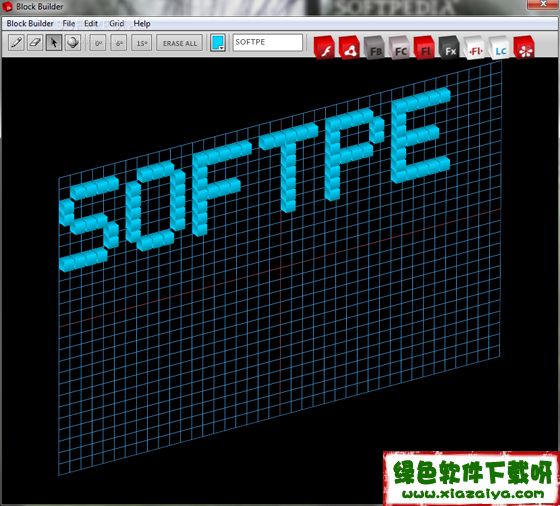Click the SOFTPE text input field
The height and width of the screenshot is (506, 560).
click(268, 42)
